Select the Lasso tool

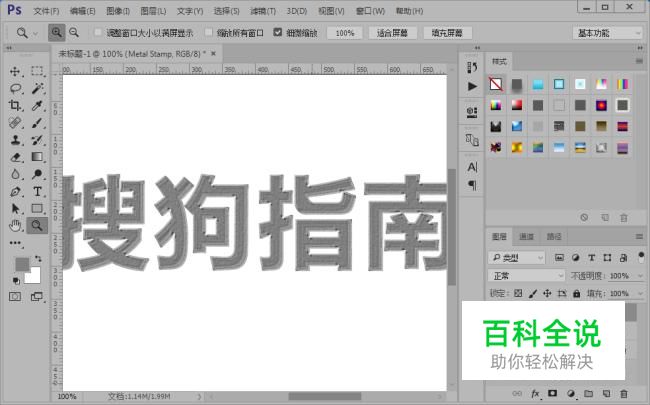(x=15, y=88)
